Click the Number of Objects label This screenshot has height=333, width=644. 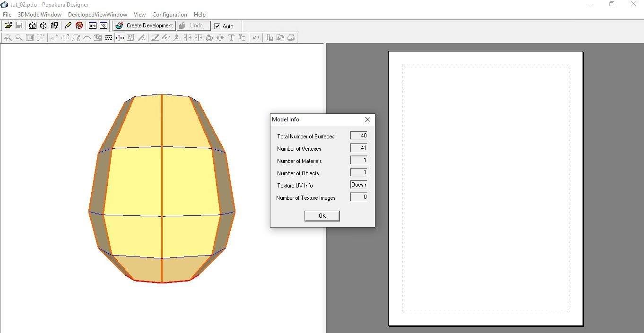click(298, 173)
